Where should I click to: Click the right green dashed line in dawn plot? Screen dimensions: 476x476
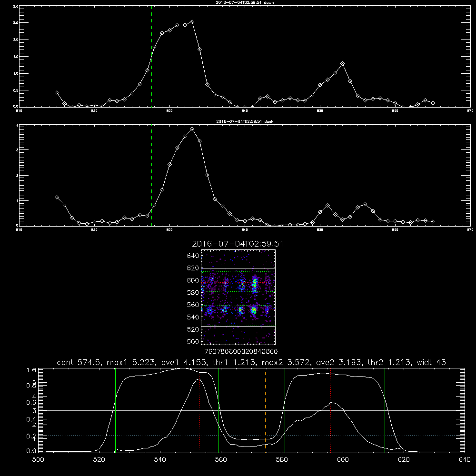tap(263, 57)
